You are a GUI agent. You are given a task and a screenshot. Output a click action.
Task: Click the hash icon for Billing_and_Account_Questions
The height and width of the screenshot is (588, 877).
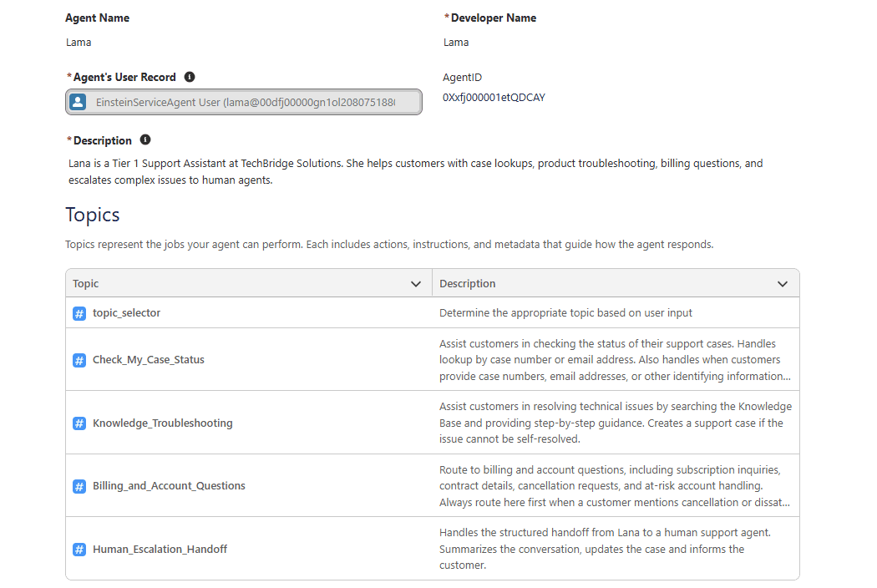(79, 486)
